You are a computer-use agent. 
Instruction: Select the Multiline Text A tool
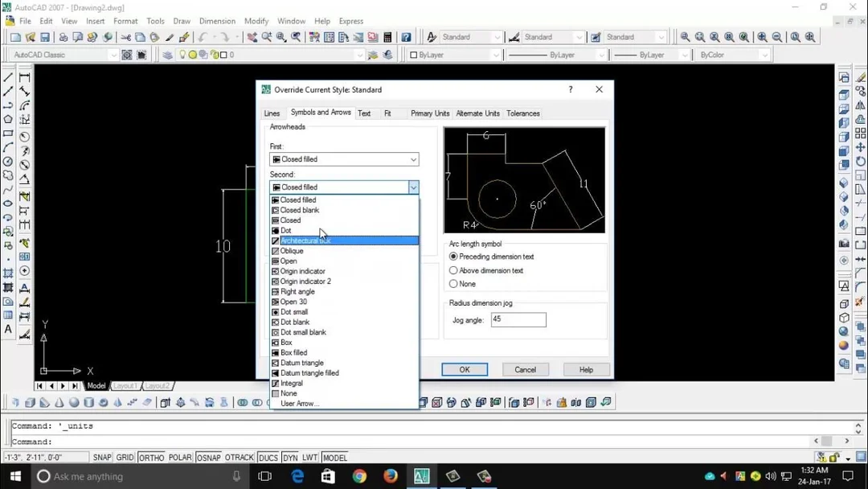(x=8, y=330)
